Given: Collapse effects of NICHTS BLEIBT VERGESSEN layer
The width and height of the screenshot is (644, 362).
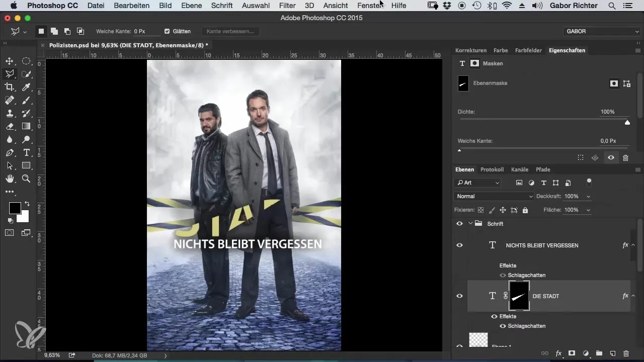Looking at the screenshot, I should (x=632, y=245).
